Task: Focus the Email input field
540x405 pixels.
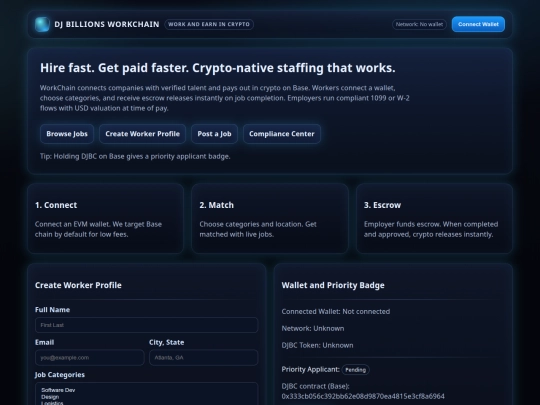Action: pos(90,357)
